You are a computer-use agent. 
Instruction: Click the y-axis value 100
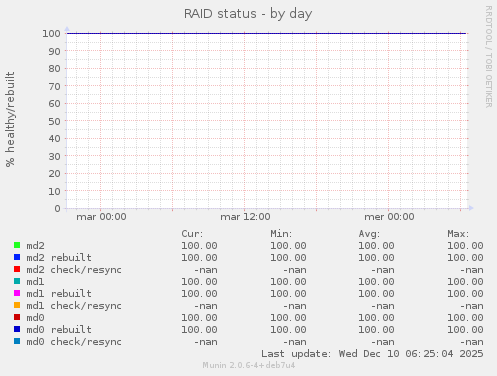51,34
